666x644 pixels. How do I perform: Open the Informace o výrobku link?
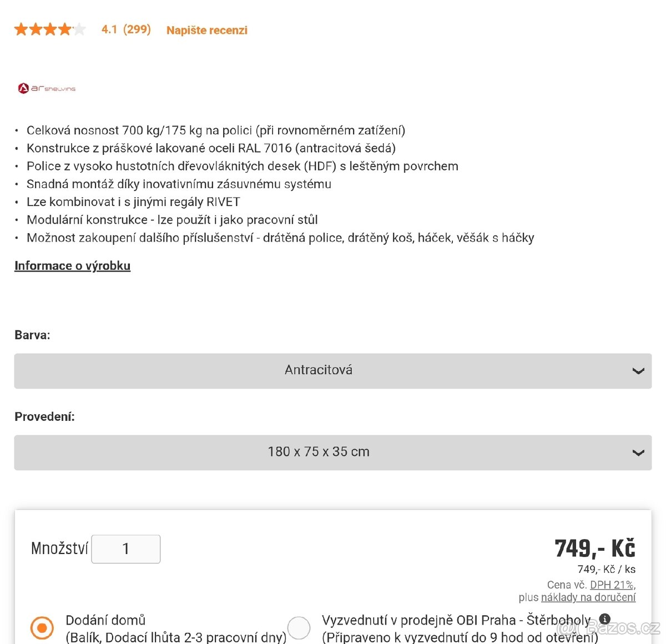(x=72, y=266)
